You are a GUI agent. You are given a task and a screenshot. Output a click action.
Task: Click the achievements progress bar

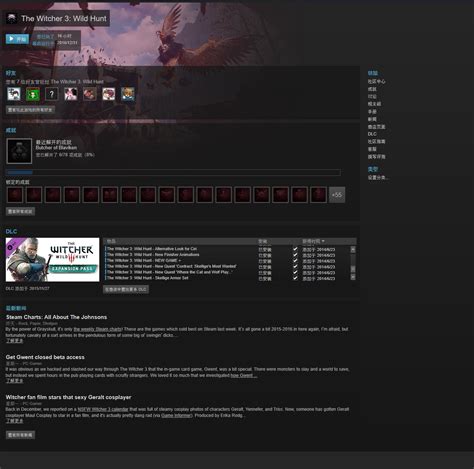pos(173,172)
